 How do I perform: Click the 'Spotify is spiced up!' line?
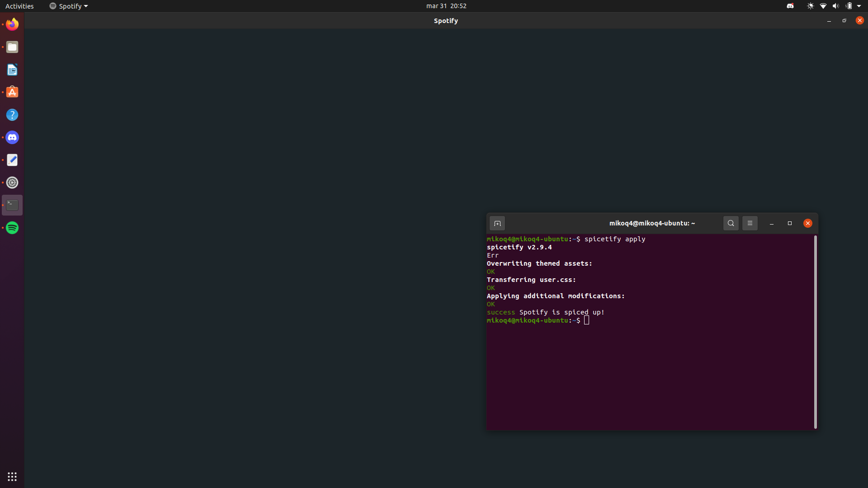pyautogui.click(x=546, y=312)
